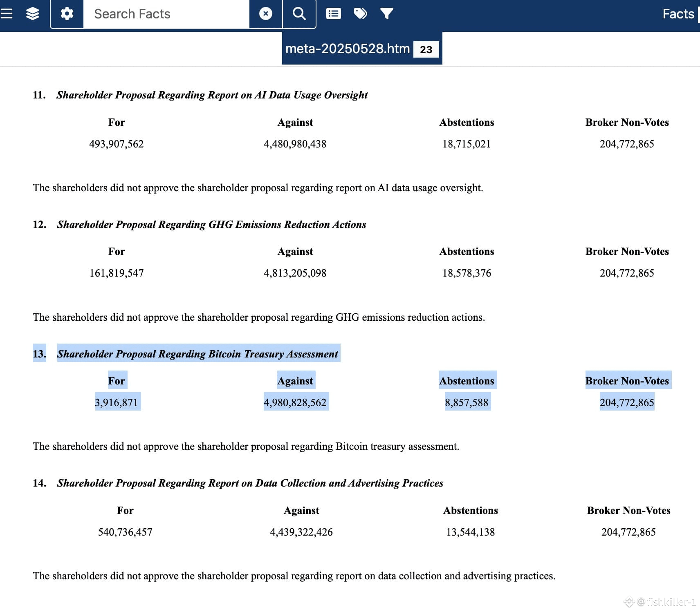Click highlighted 'Against' header in proposal 13
The width and height of the screenshot is (700, 612).
(x=296, y=380)
